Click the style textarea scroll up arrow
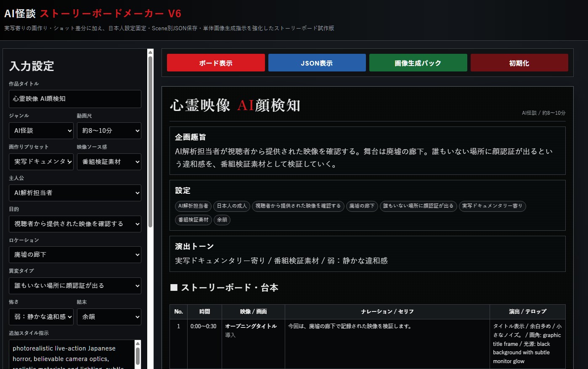 tap(138, 343)
